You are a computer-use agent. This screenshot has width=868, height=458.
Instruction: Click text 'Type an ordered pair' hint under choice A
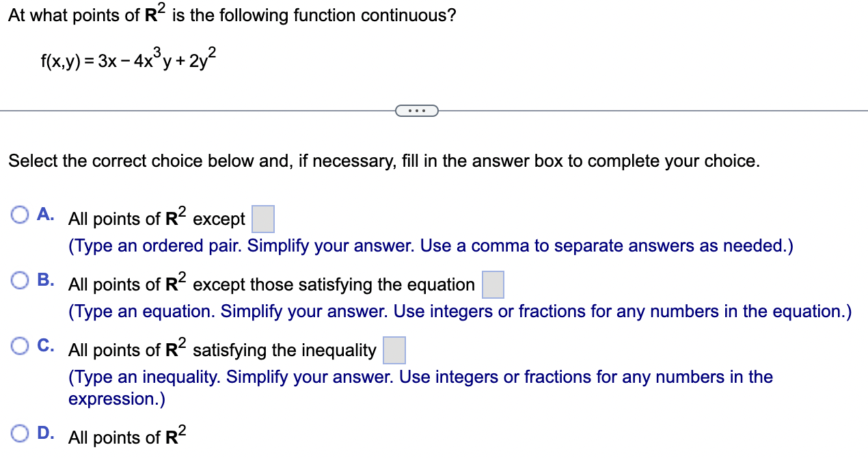click(x=431, y=245)
